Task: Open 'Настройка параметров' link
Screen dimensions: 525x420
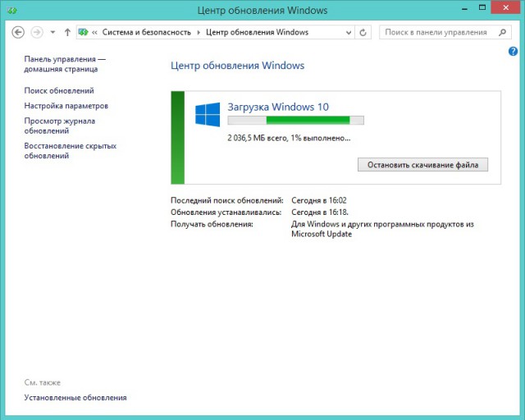Action: tap(66, 106)
